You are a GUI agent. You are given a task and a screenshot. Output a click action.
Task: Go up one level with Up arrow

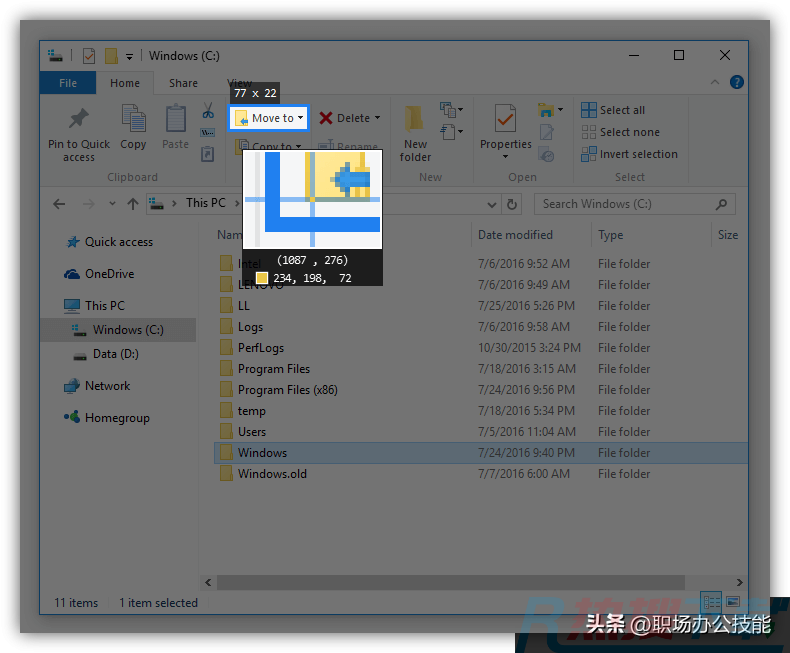(133, 204)
